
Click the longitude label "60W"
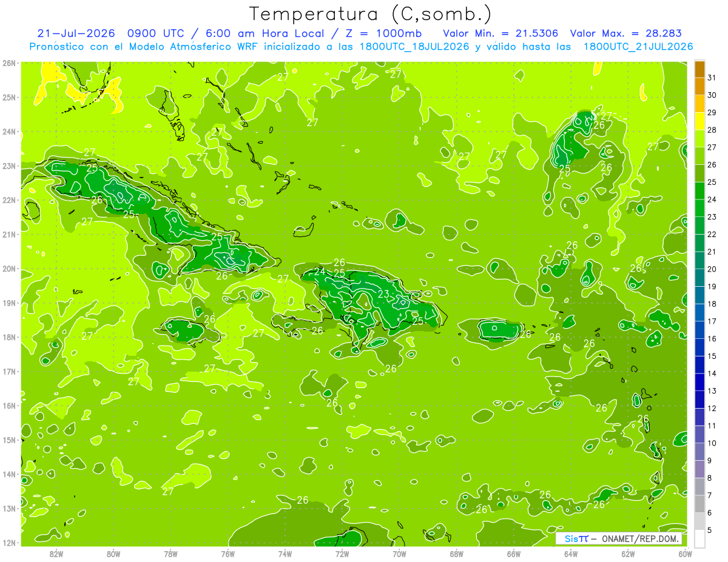[685, 554]
